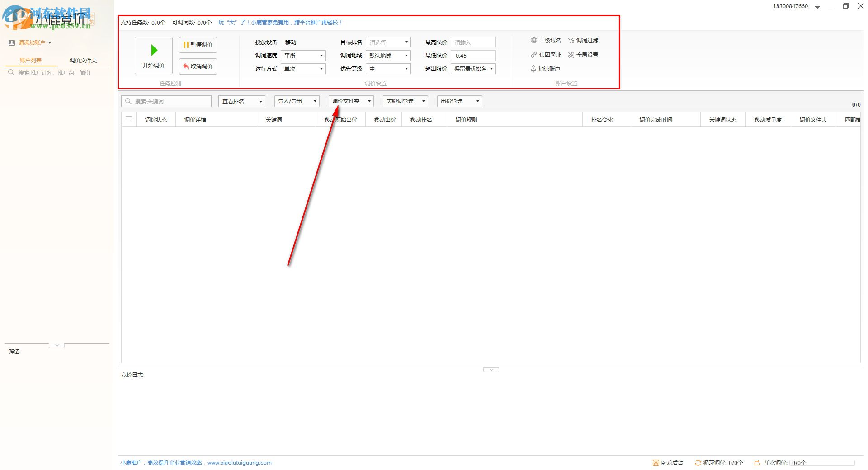Open the 导入/导出 dropdown menu
The height and width of the screenshot is (470, 868).
(x=297, y=101)
